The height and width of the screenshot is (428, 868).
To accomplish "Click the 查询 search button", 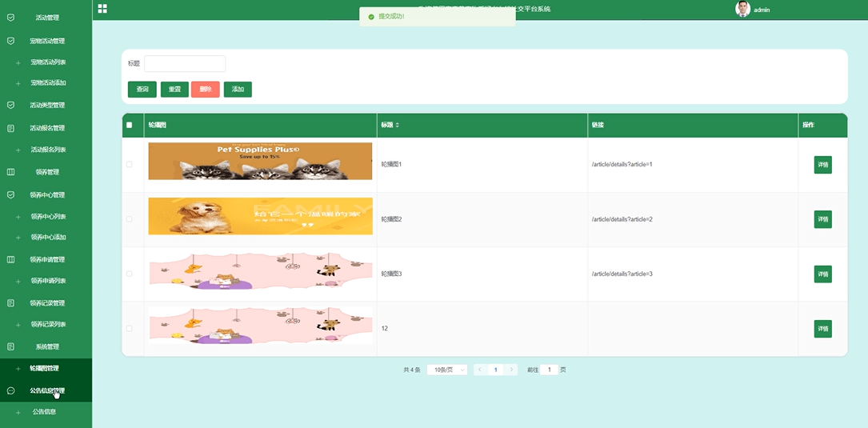I will click(x=142, y=89).
